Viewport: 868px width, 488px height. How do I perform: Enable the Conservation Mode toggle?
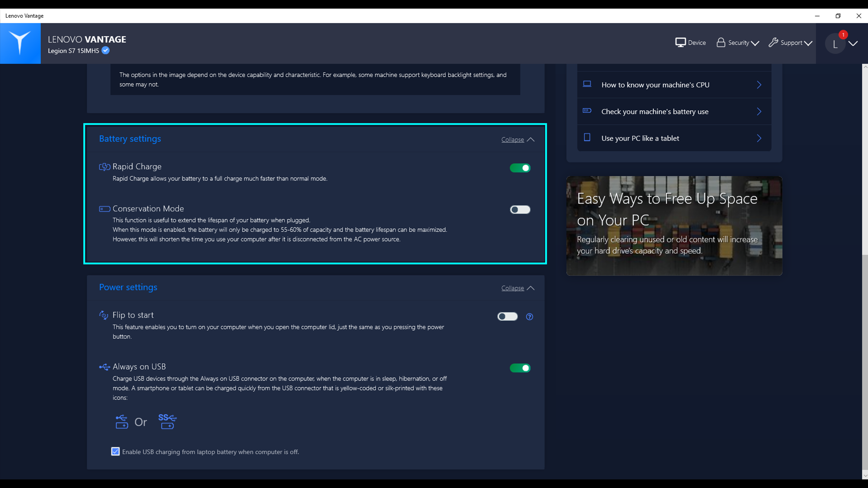click(x=520, y=210)
